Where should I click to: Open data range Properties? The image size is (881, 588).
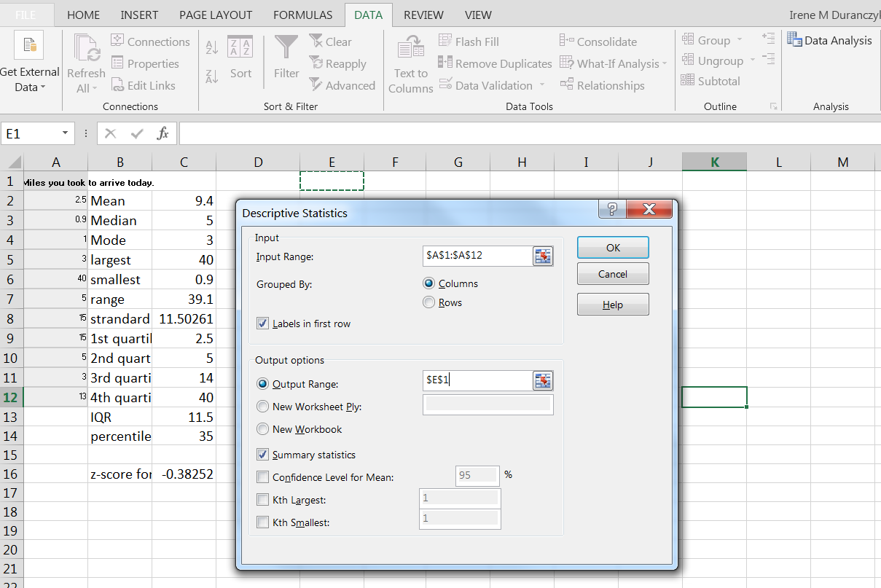[x=144, y=63]
